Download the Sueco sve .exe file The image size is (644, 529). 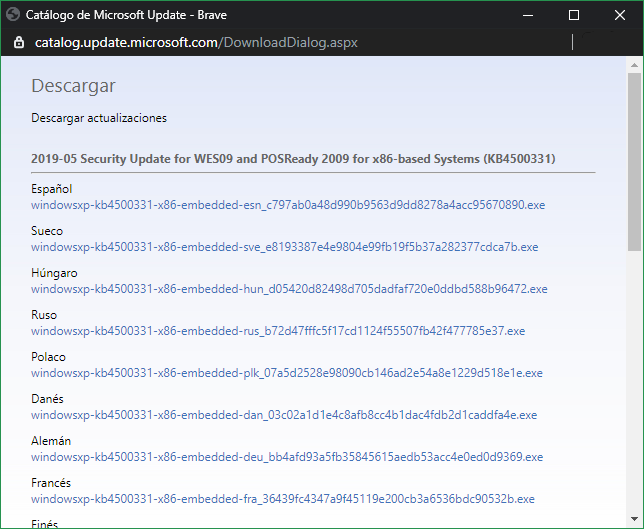(x=284, y=247)
